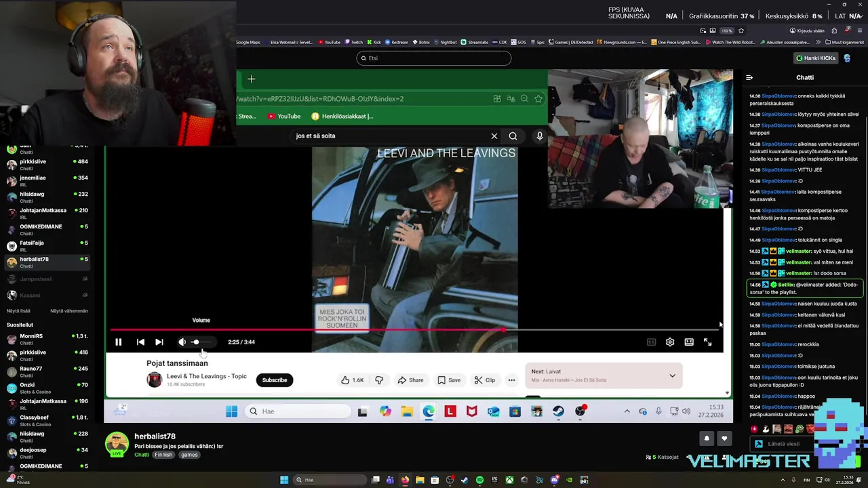The width and height of the screenshot is (868, 488).
Task: Save the video to a playlist
Action: point(449,380)
